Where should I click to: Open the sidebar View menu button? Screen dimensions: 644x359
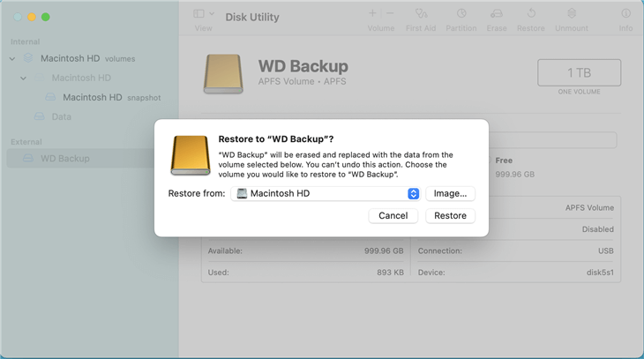tap(203, 14)
